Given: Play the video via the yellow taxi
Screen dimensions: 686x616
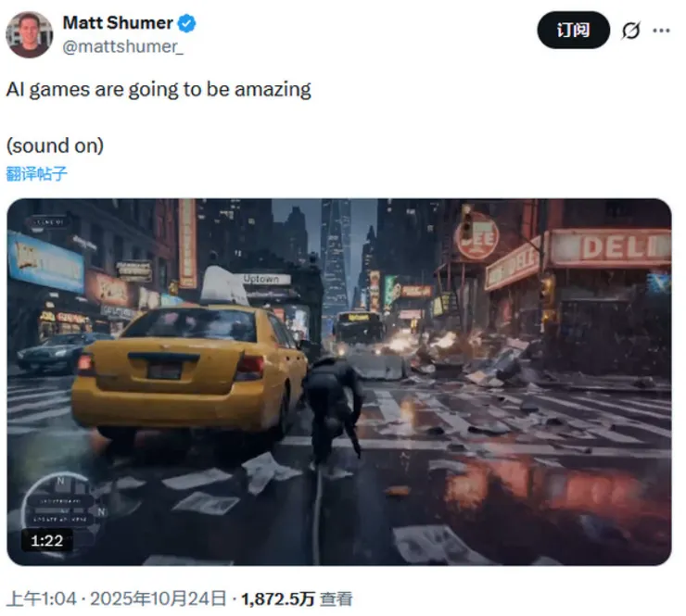Looking at the screenshot, I should pyautogui.click(x=188, y=371).
